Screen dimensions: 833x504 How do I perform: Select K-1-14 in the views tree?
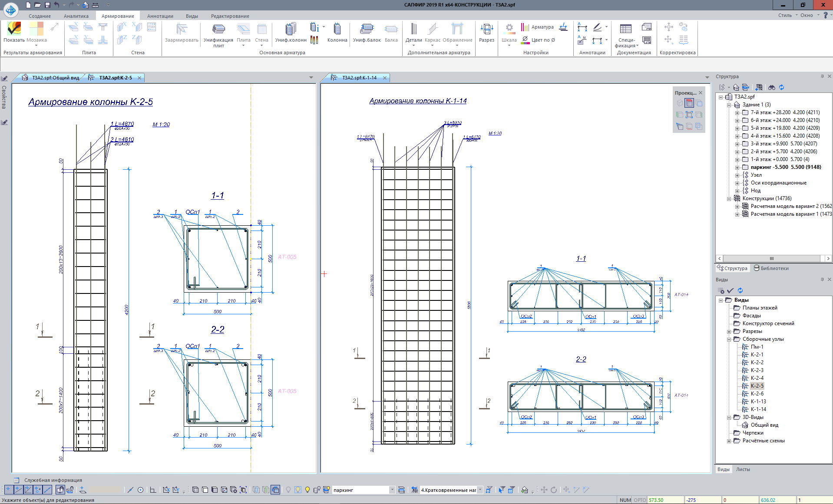(758, 409)
